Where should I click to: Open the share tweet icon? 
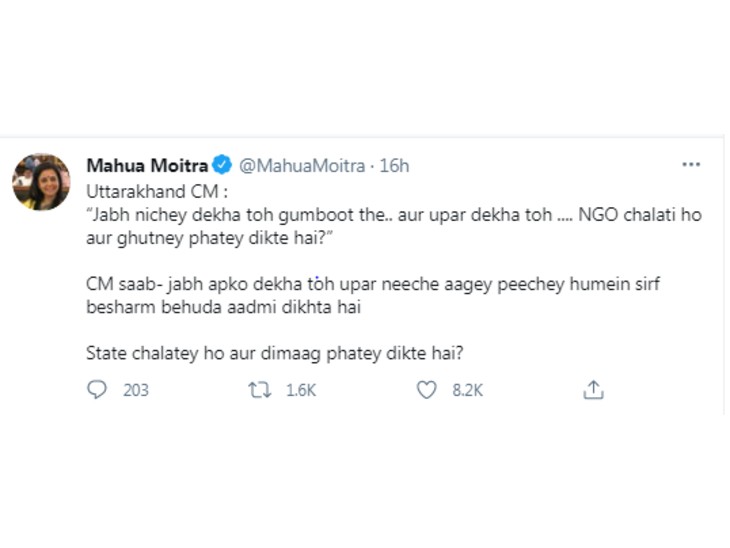tap(593, 389)
